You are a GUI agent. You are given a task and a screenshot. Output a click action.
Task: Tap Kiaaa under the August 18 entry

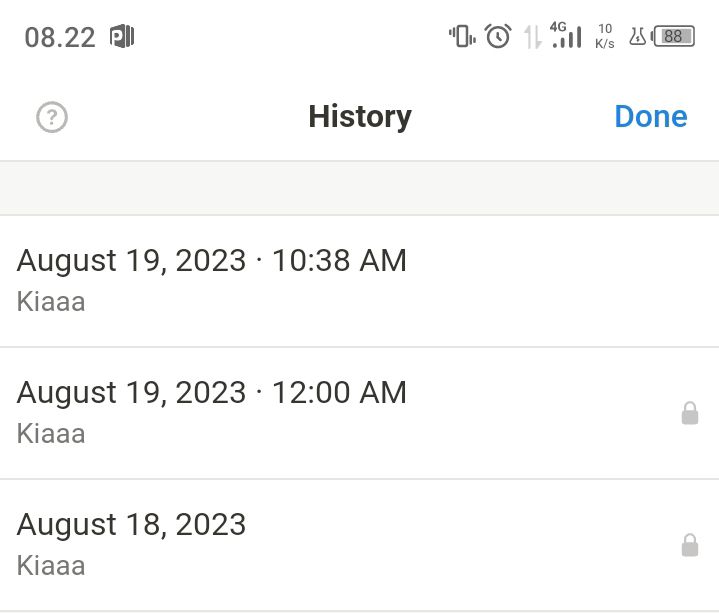tap(51, 566)
